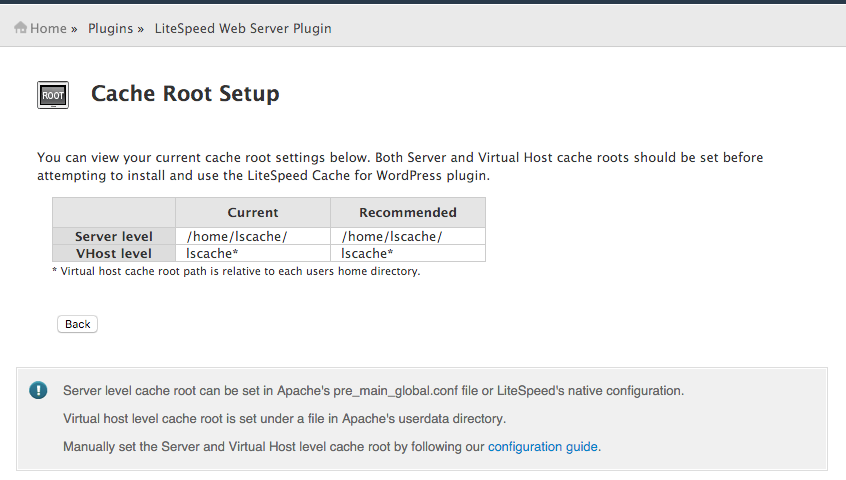Click the Recommended column header
Viewport: 846px width, 480px height.
tap(408, 212)
